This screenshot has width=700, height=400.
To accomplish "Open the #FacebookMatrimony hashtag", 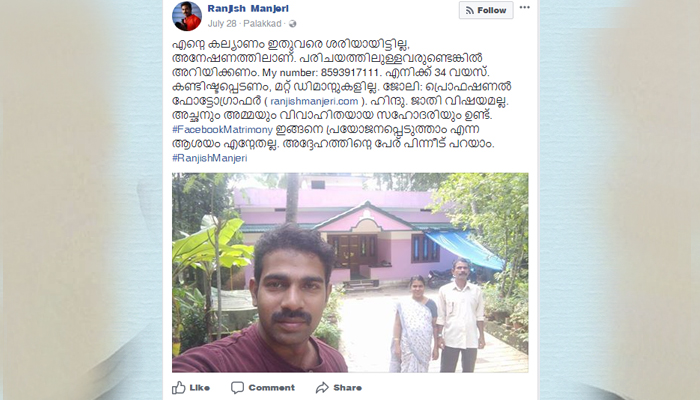I will pyautogui.click(x=222, y=130).
